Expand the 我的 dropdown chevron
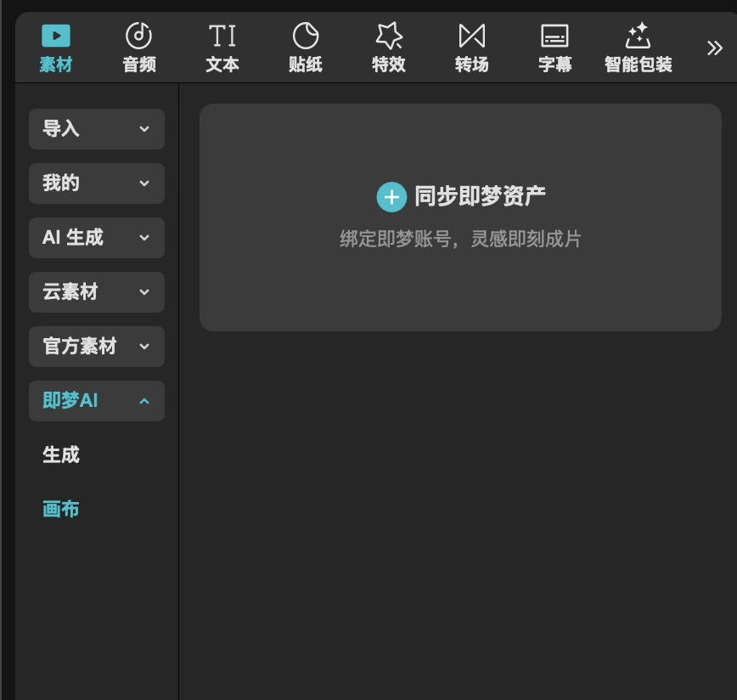 tap(144, 183)
